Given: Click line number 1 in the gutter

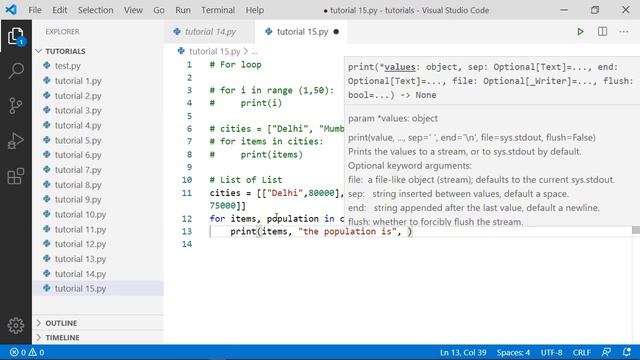Looking at the screenshot, I should [x=189, y=64].
